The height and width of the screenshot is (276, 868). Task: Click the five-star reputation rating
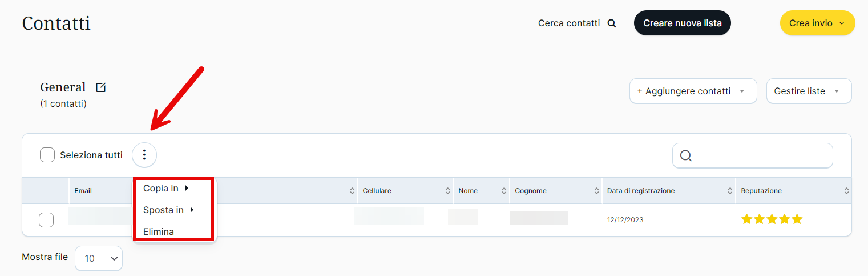pos(772,219)
